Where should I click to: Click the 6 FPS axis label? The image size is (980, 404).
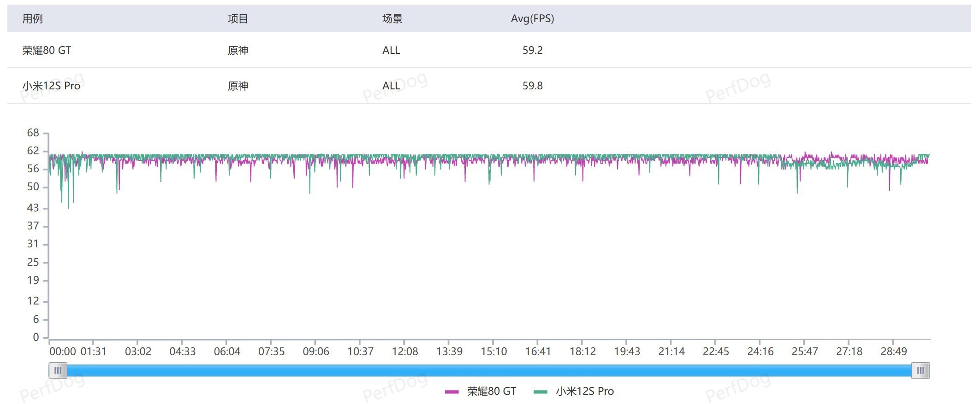(x=36, y=320)
